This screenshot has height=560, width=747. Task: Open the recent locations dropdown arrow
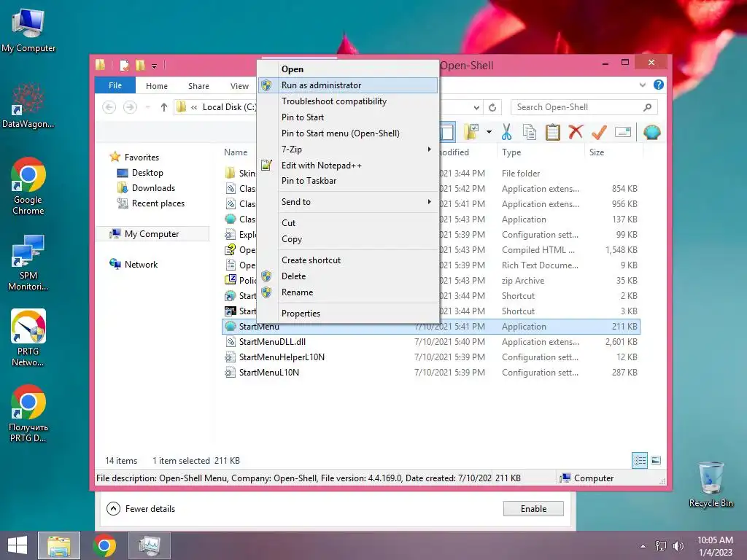click(147, 107)
